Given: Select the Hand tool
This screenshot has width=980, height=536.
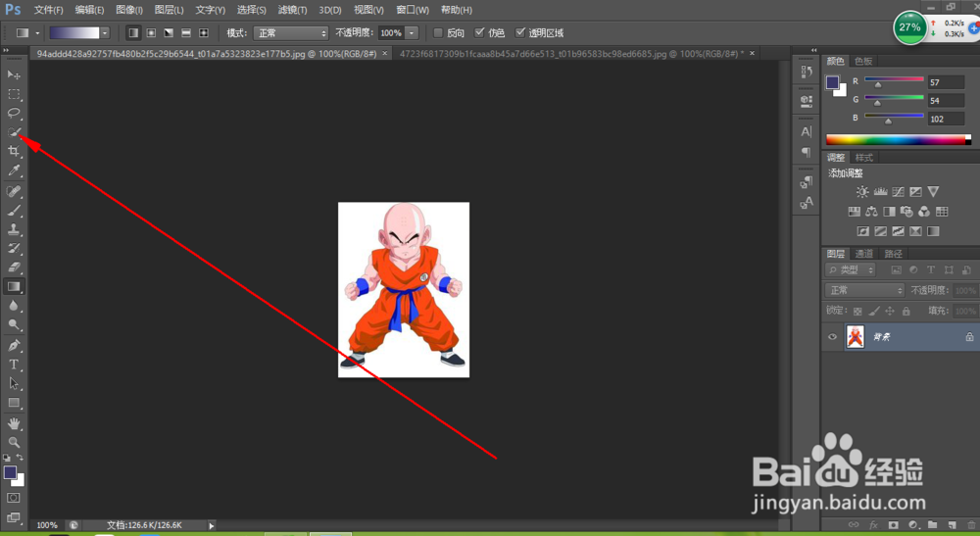Looking at the screenshot, I should pyautogui.click(x=14, y=423).
